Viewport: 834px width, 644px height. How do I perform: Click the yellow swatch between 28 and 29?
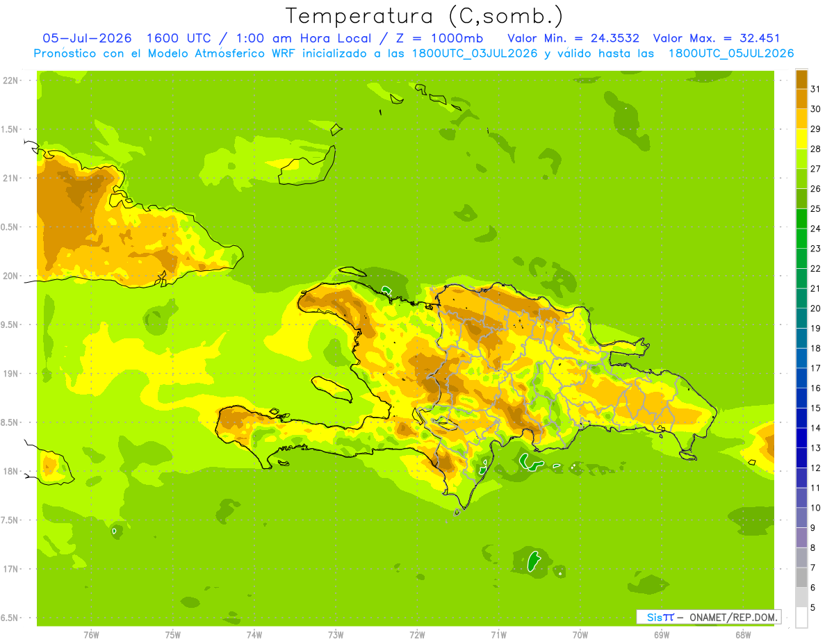point(801,139)
